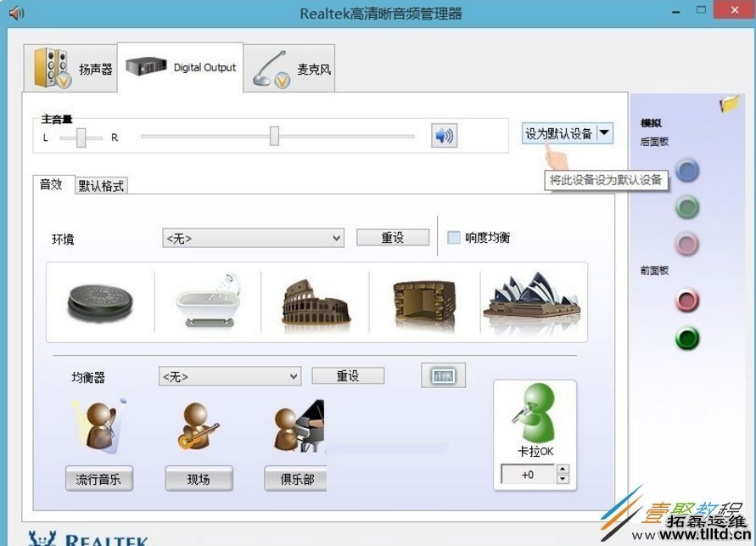Mute the main volume via speaker icon
The image size is (756, 546).
tap(444, 136)
